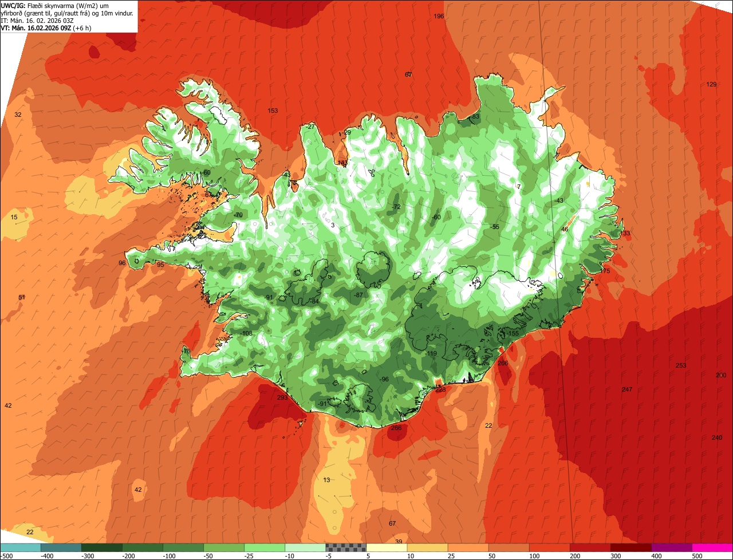Click the teal -500 to -400 legend swatch
The height and width of the screenshot is (560, 733).
point(21,547)
